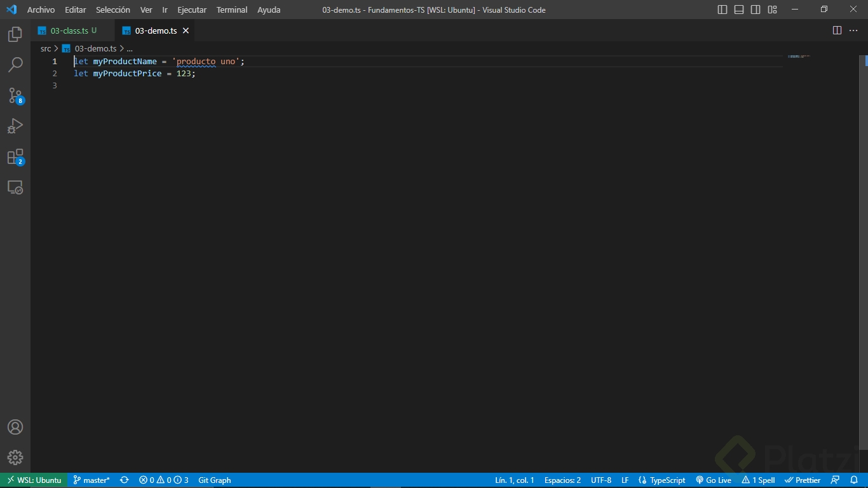The width and height of the screenshot is (868, 488).
Task: Open notifications bell in status bar
Action: 854,480
